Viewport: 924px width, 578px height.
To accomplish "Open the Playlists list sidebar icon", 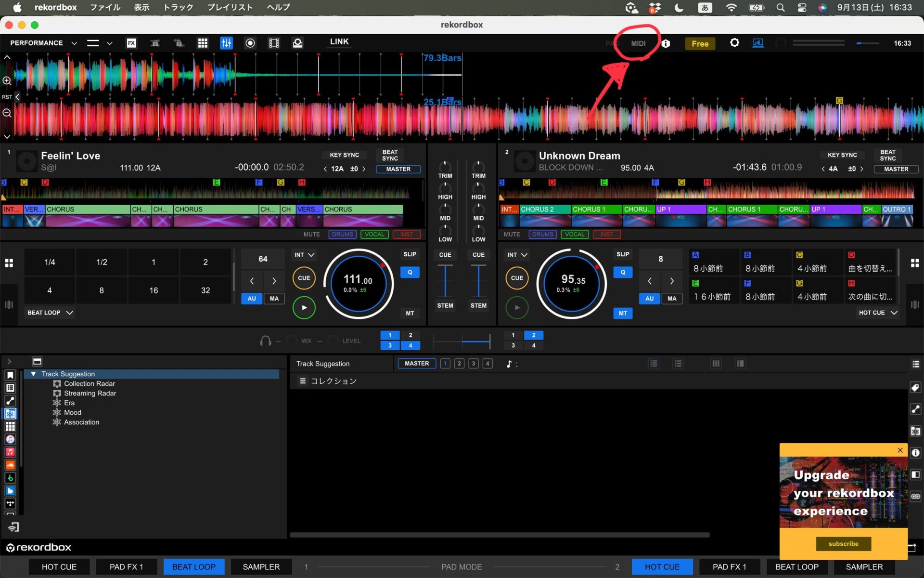I will click(x=10, y=388).
